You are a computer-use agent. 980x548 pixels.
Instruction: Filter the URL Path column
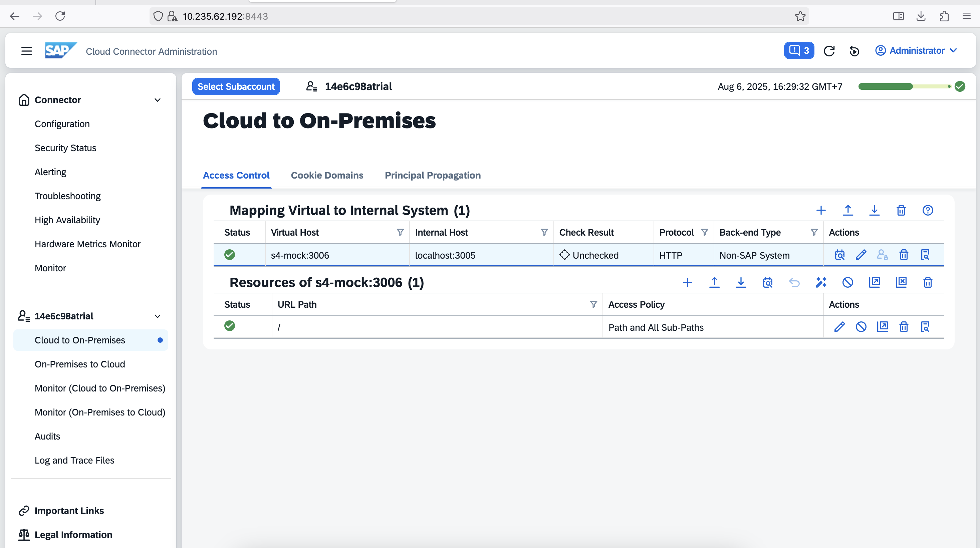click(593, 305)
